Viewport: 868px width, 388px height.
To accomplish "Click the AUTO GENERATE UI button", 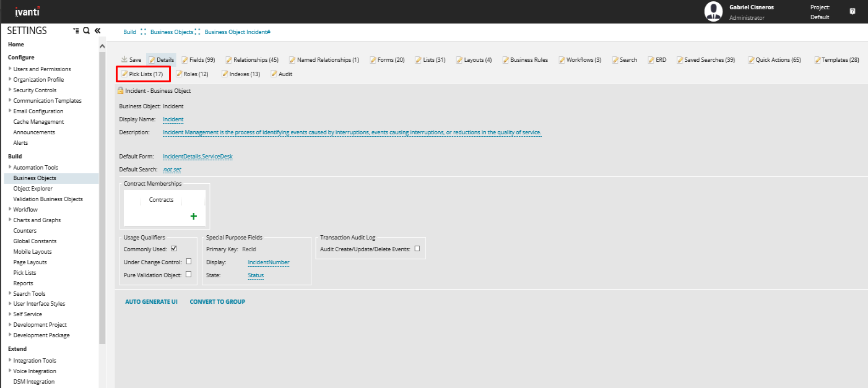I will 151,302.
